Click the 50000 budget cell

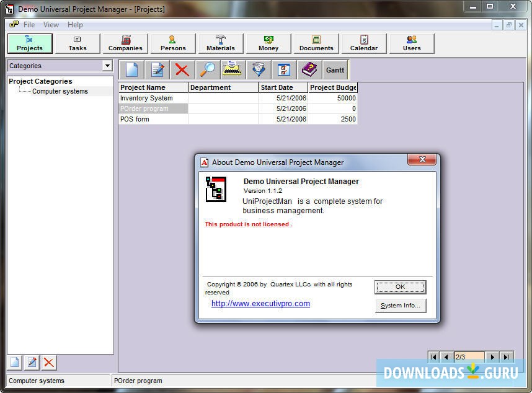tap(333, 98)
